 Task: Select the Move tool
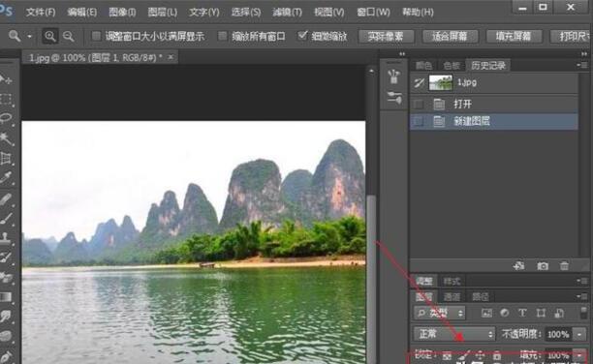pos(6,79)
